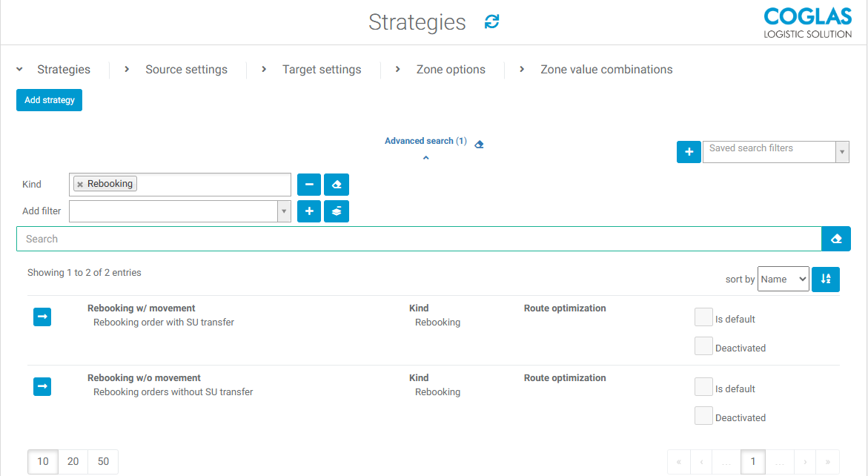This screenshot has width=868, height=476.
Task: Add a new filter with plus button
Action: [x=309, y=211]
